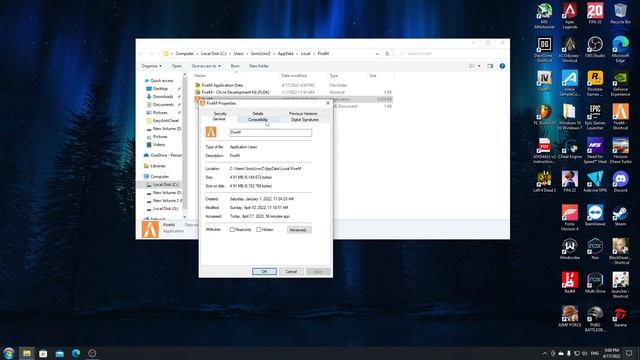Open the Digital Signatures tab
Screen dimensions: 640x360
(x=304, y=120)
